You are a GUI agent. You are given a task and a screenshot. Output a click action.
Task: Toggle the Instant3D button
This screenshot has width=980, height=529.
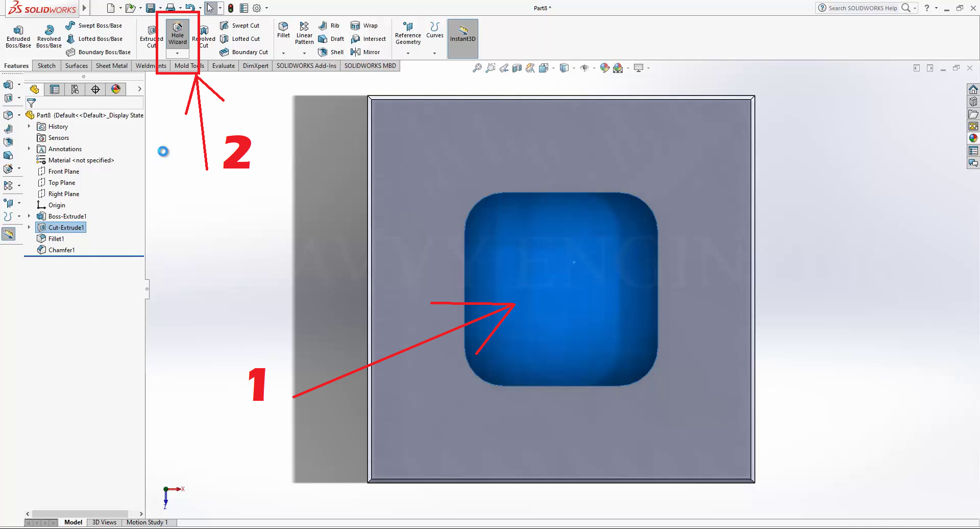pyautogui.click(x=462, y=34)
